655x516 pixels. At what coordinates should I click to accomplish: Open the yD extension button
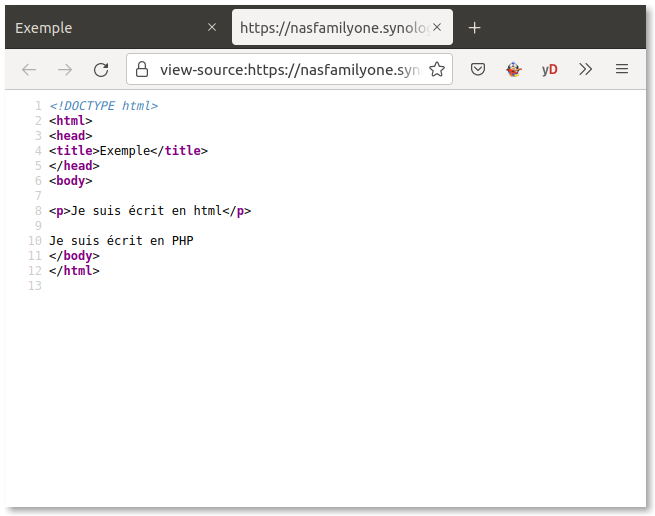(x=549, y=69)
